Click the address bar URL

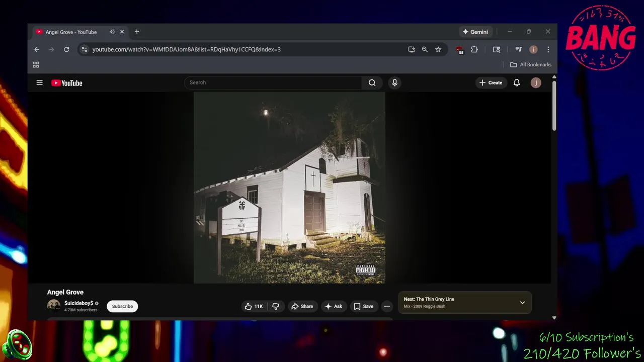(187, 49)
